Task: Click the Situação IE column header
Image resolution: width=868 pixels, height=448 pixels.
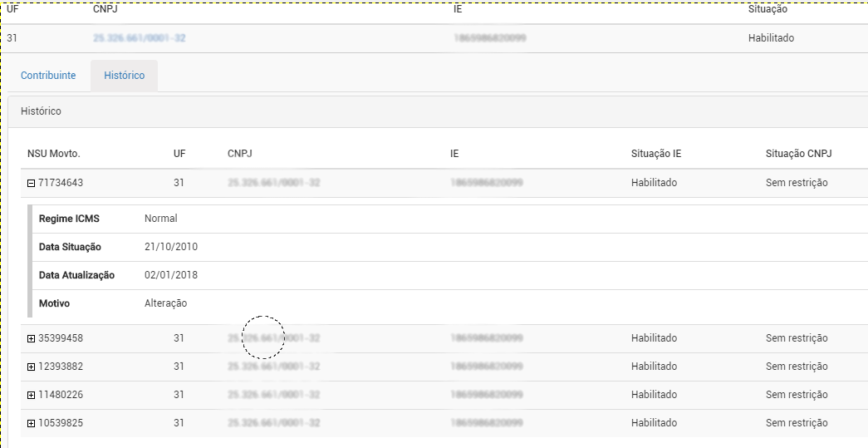Action: pos(655,154)
